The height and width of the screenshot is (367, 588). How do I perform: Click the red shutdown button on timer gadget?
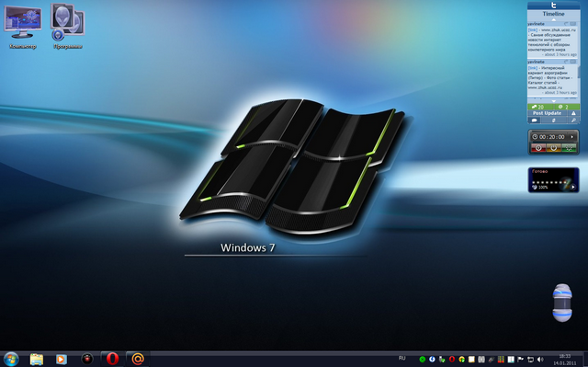click(538, 148)
